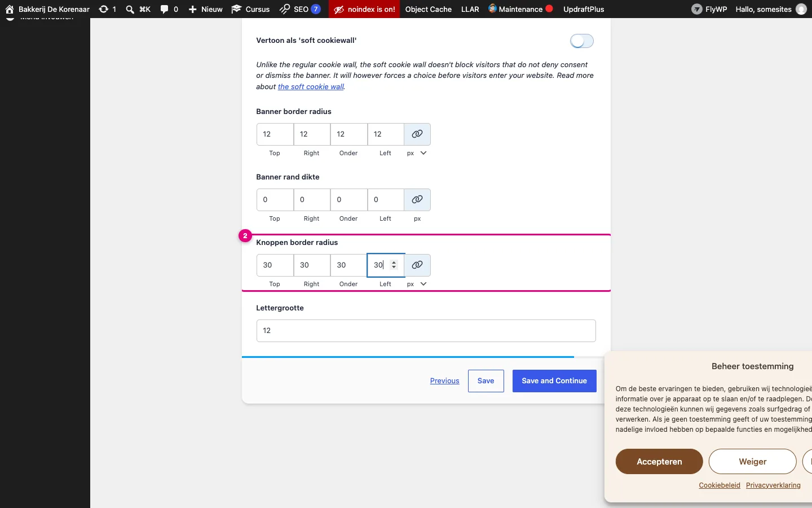Image resolution: width=812 pixels, height=508 pixels.
Task: Click Right field of Banner border radius
Action: [312, 134]
